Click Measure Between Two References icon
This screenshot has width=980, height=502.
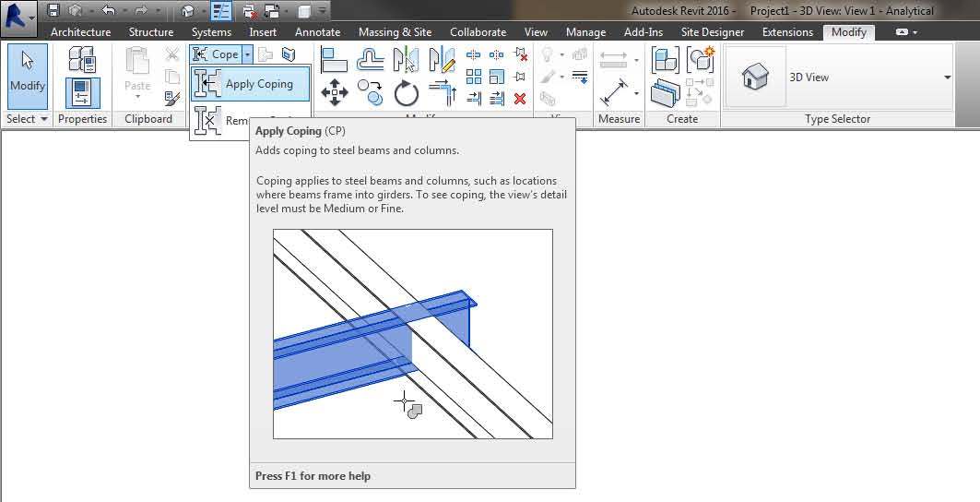tap(613, 60)
